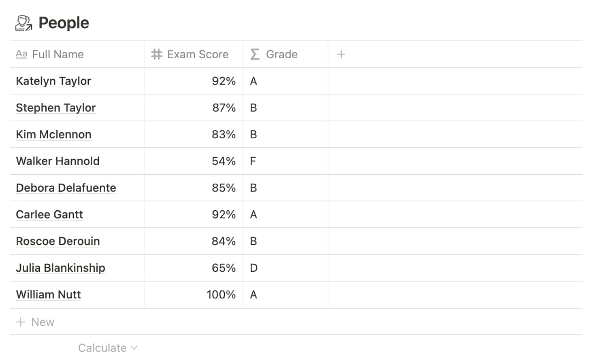
Task: Click New to add a row
Action: [x=43, y=322]
